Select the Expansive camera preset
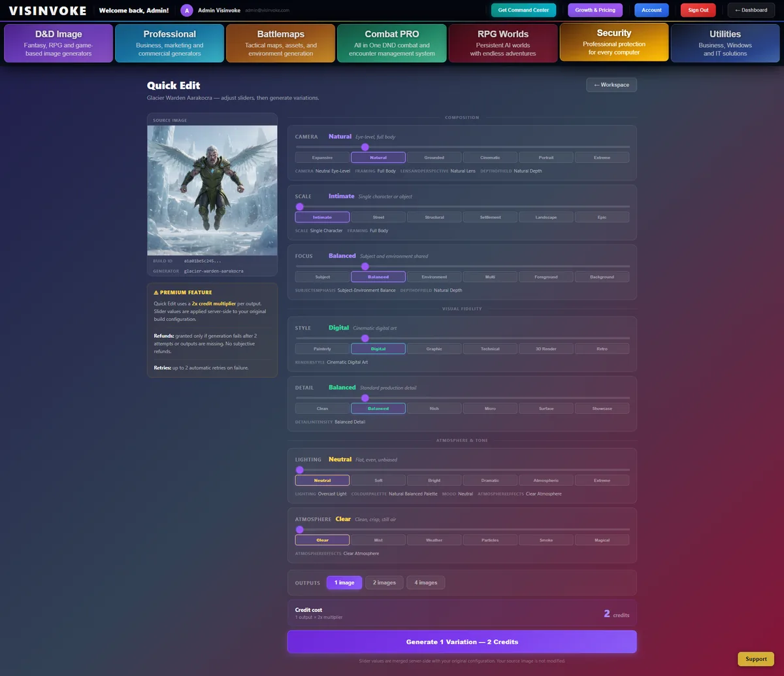This screenshot has width=784, height=676. (x=322, y=158)
